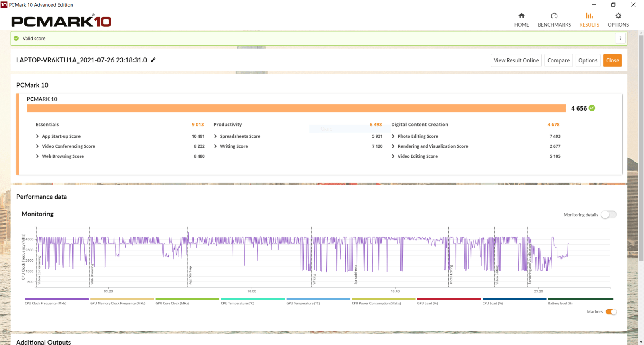Click the Photo Editing marker on chart
644x345 pixels.
[x=451, y=275]
